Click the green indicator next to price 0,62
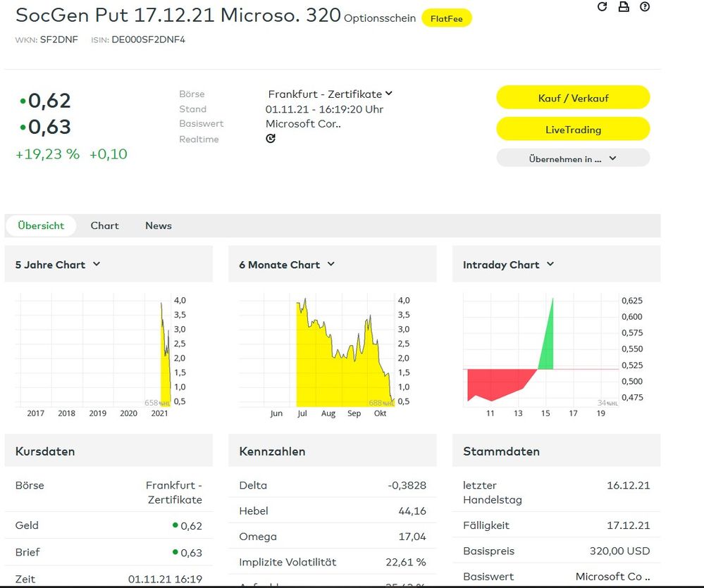Image resolution: width=704 pixels, height=588 pixels. [23, 101]
